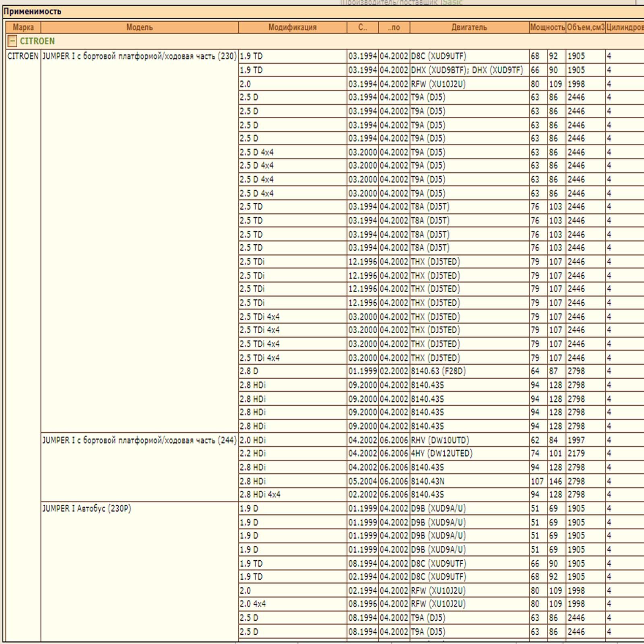This screenshot has height=644, width=644.
Task: Click the start date '05.2004'
Action: pyautogui.click(x=363, y=481)
